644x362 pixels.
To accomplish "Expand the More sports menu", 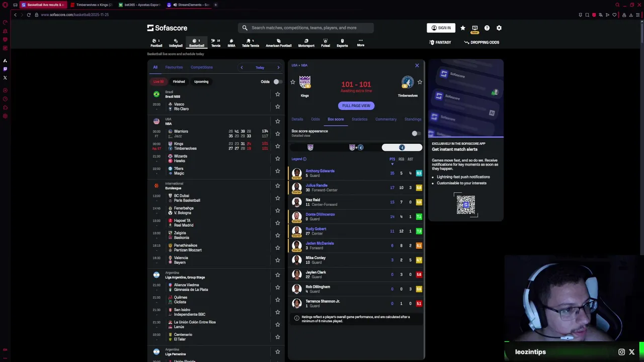I will [360, 43].
